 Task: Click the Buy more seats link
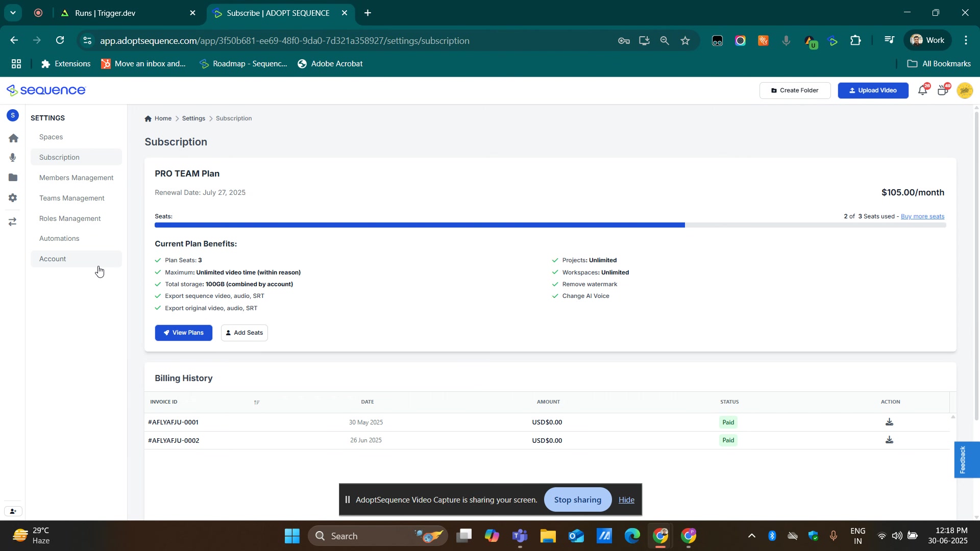point(922,217)
